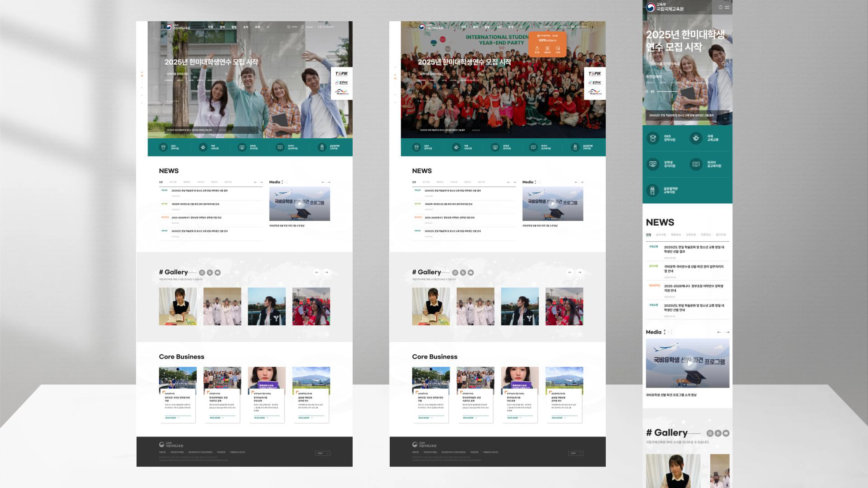Click the search magnifier in the mobile hero
Viewport: 868px width, 488px height.
click(723, 64)
